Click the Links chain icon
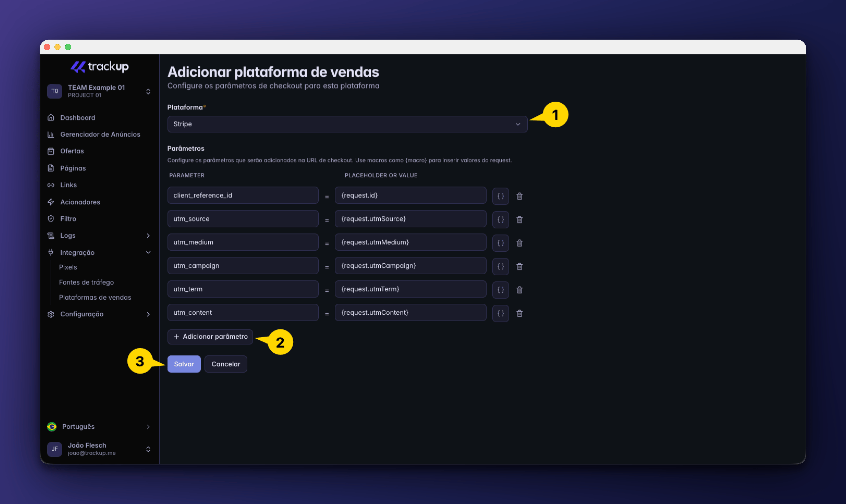The width and height of the screenshot is (846, 504). 51,185
